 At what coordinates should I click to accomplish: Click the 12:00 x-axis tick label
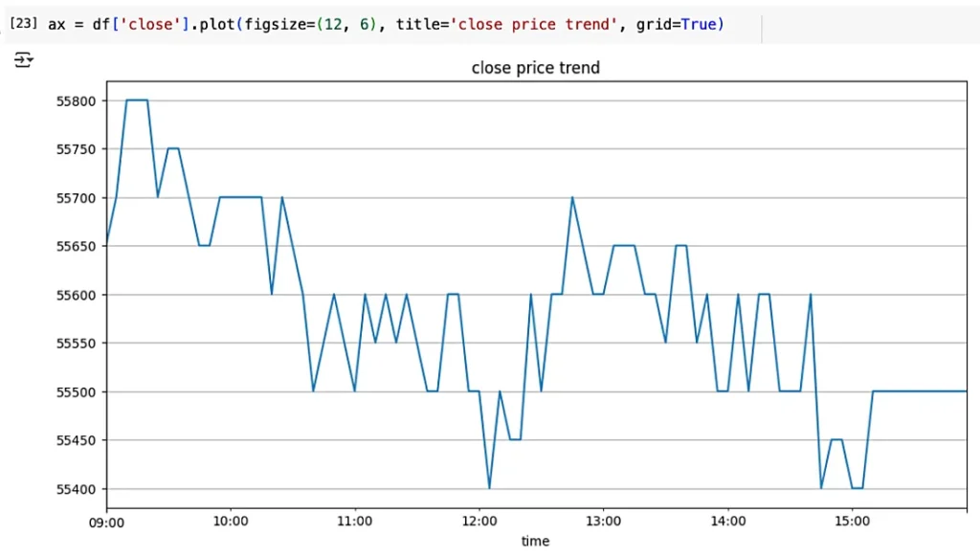479,521
